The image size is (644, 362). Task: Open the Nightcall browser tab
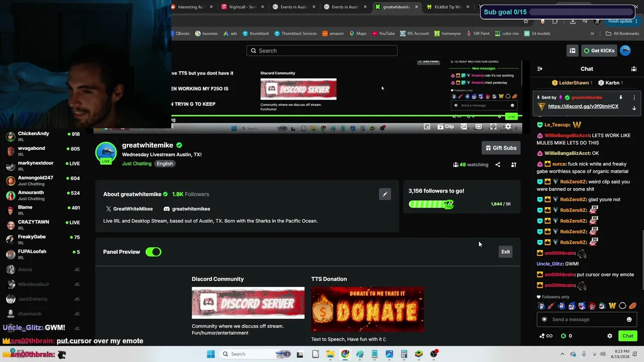(243, 7)
